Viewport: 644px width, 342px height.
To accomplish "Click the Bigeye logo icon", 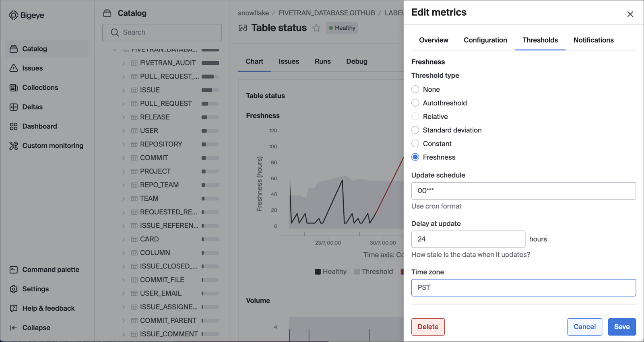I will pyautogui.click(x=14, y=15).
